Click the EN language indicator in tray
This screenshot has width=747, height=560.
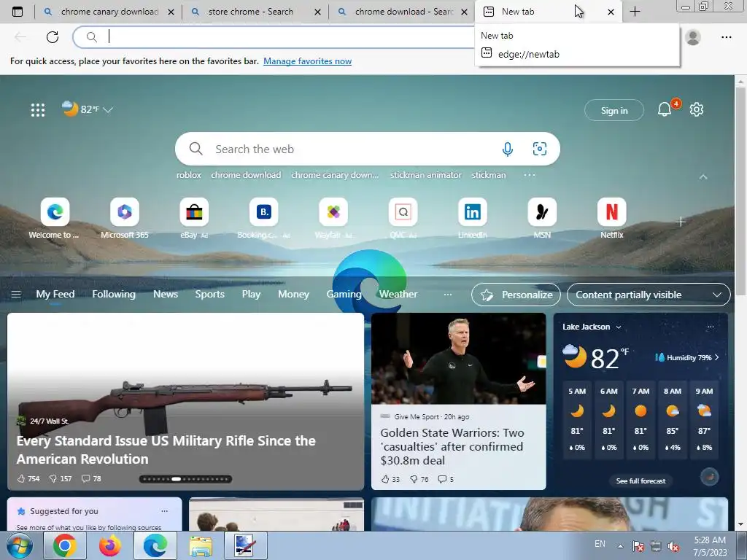pyautogui.click(x=600, y=544)
